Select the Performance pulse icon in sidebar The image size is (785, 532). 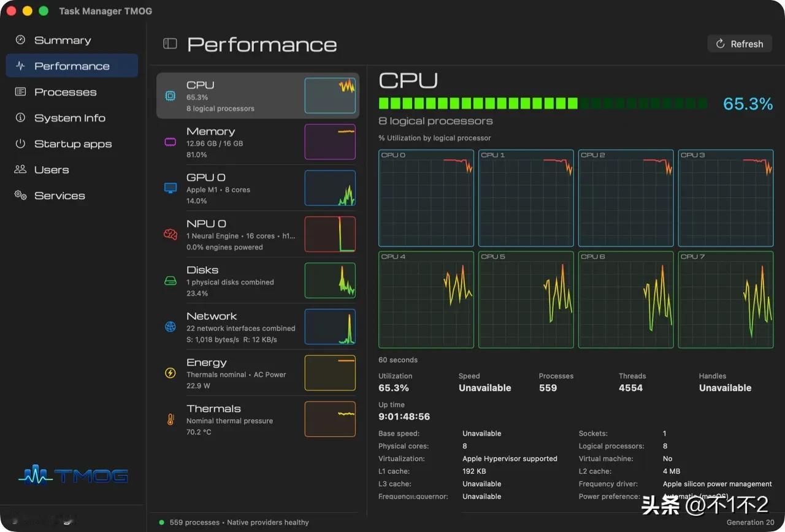[x=20, y=66]
